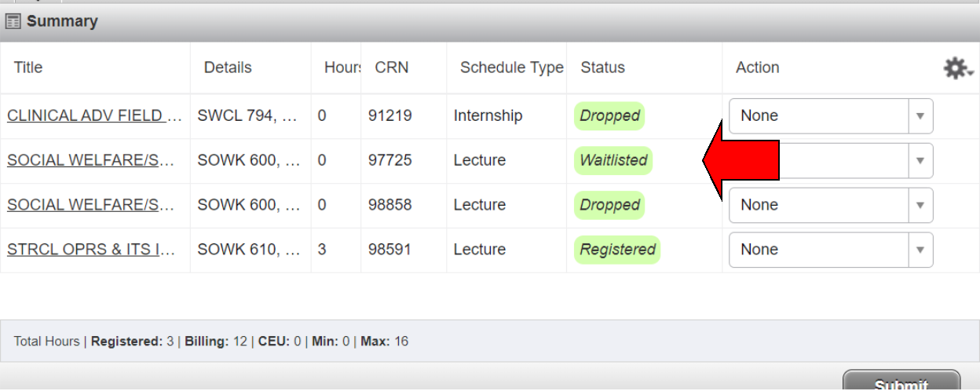Open STRCL OPRS & ITS course link
980x391 pixels.
pos(90,250)
